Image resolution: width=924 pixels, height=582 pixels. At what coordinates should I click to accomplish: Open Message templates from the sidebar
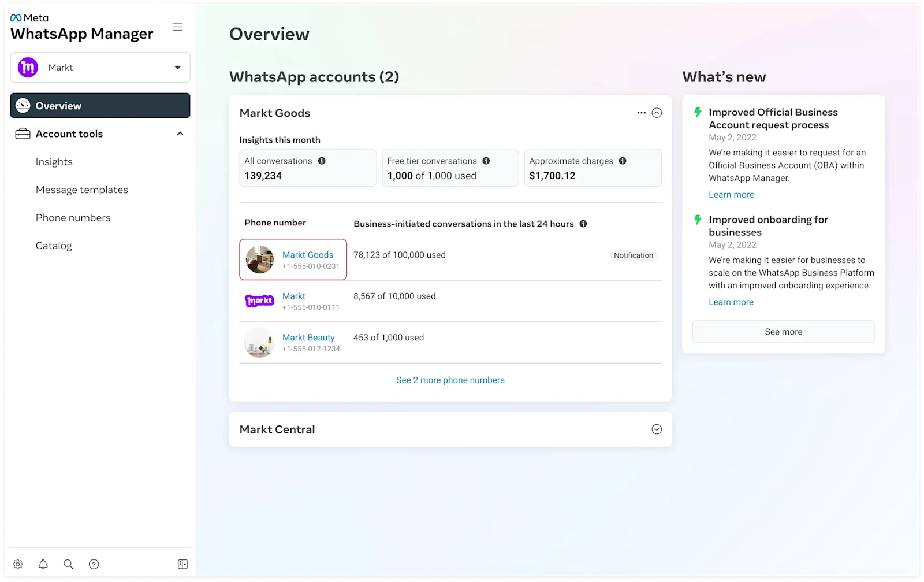tap(81, 189)
